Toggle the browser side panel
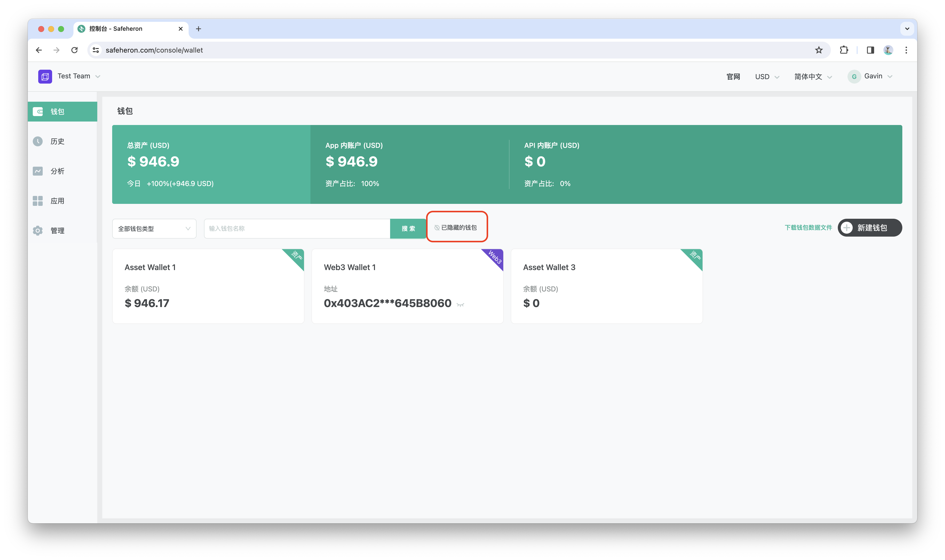The image size is (945, 560). [x=870, y=50]
